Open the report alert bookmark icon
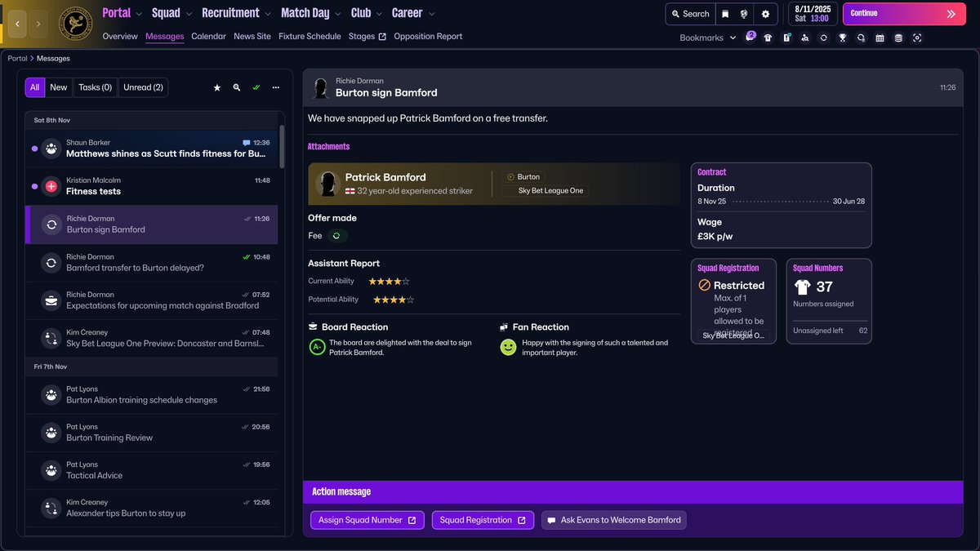 (x=786, y=38)
